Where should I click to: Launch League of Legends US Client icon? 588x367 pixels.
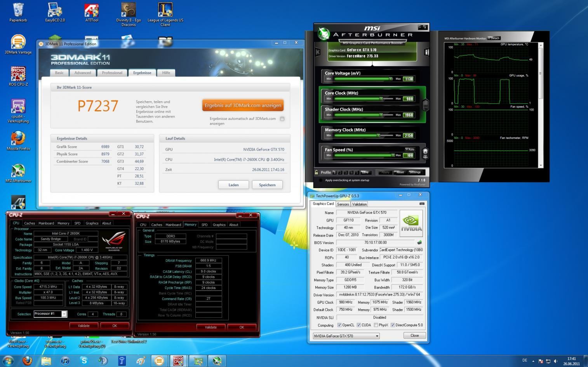165,15
